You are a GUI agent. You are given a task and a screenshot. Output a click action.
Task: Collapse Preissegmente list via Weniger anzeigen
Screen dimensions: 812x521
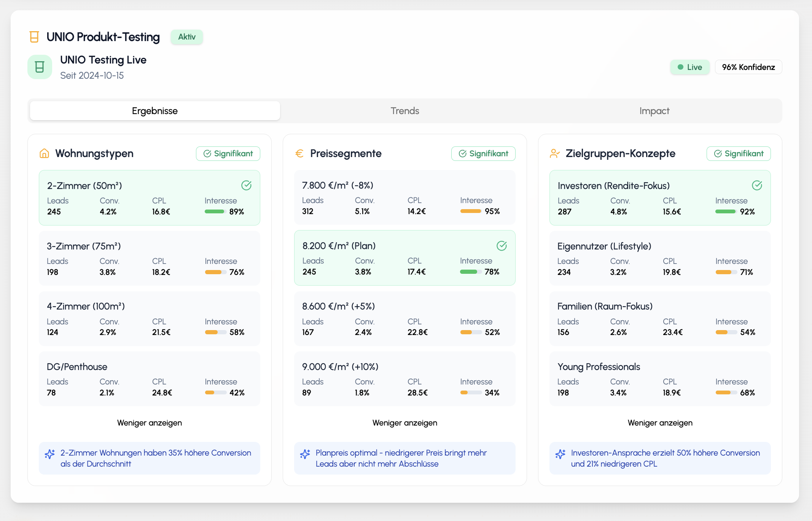point(404,423)
